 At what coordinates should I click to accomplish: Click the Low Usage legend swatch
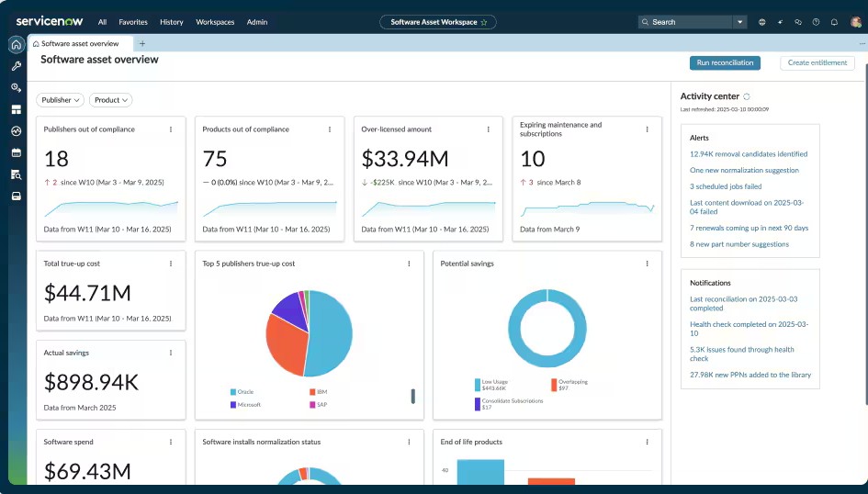(478, 385)
